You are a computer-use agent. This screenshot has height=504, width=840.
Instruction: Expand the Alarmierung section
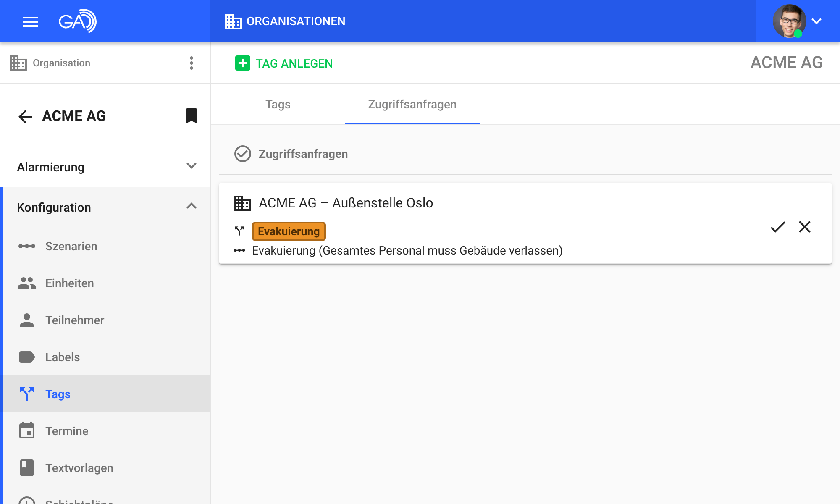coord(192,166)
